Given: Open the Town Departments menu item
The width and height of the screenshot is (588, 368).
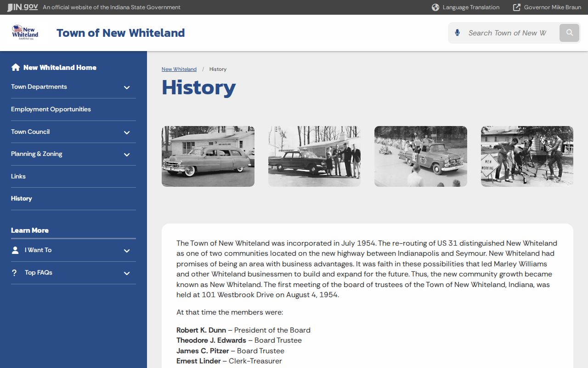Looking at the screenshot, I should [x=39, y=87].
